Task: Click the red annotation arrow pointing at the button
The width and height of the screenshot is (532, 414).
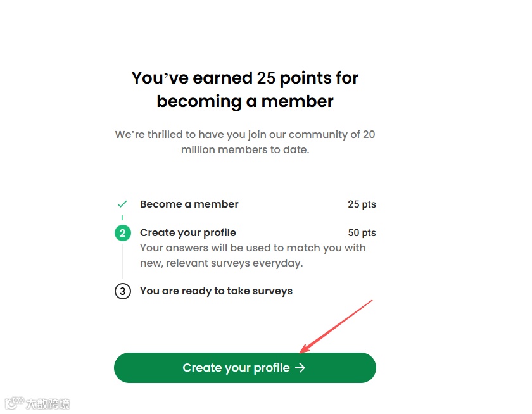Action: click(336, 325)
